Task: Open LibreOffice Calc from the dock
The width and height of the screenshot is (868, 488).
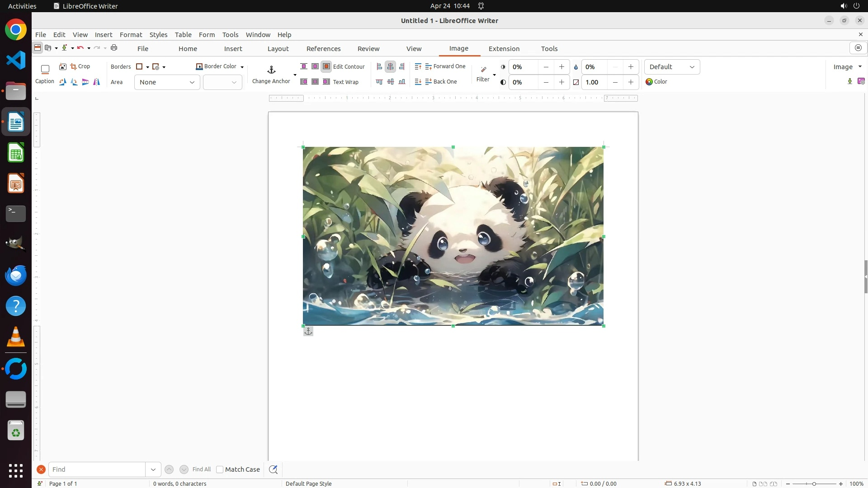Action: coord(16,153)
